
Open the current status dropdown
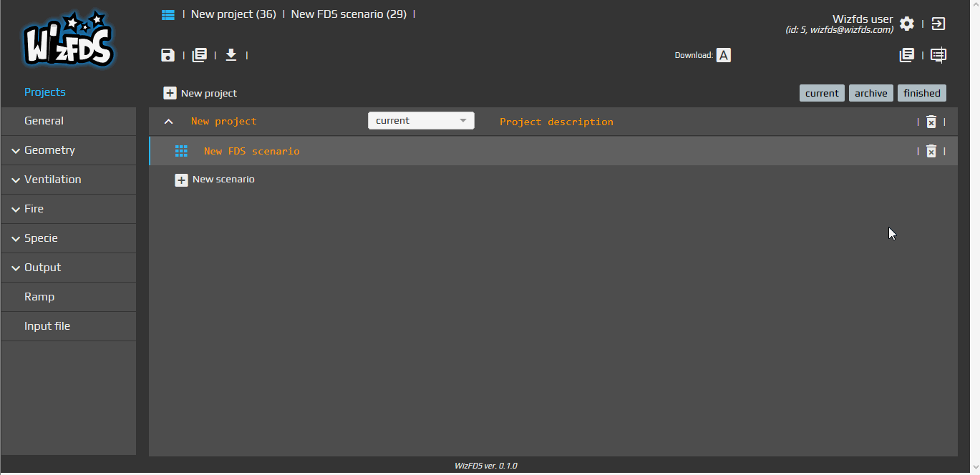tap(420, 120)
